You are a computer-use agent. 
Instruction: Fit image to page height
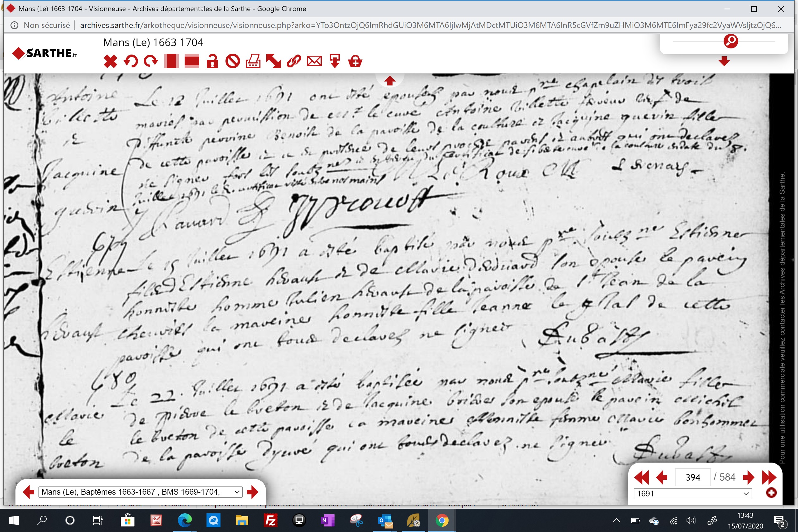(x=171, y=62)
